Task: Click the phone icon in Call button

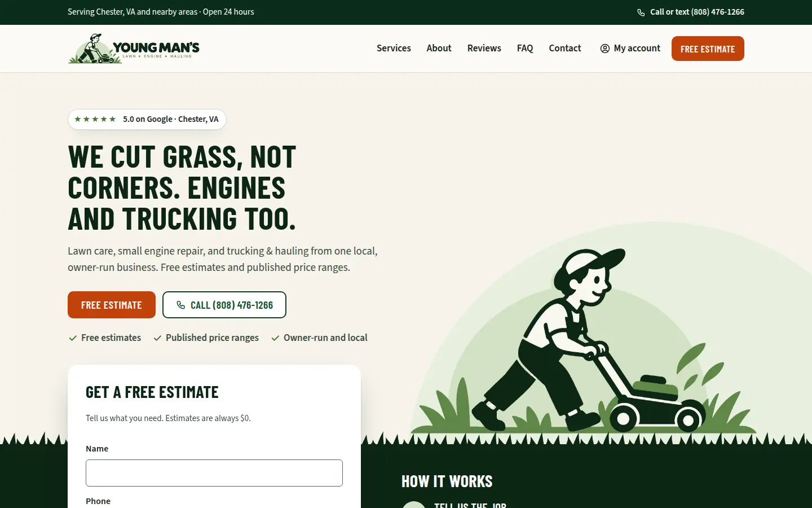Action: click(181, 305)
